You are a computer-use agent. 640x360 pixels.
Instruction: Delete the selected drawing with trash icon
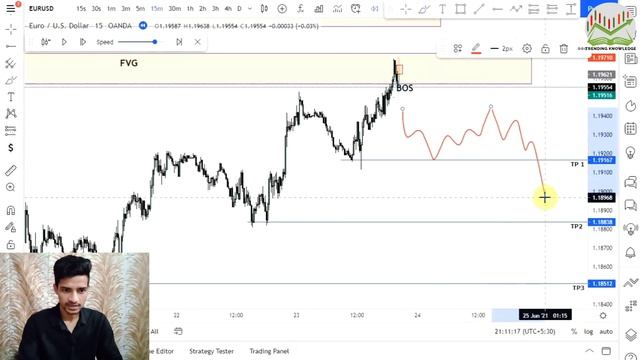point(564,49)
